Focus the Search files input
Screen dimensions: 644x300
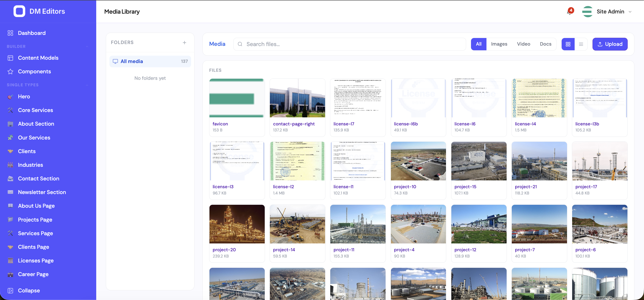click(350, 44)
